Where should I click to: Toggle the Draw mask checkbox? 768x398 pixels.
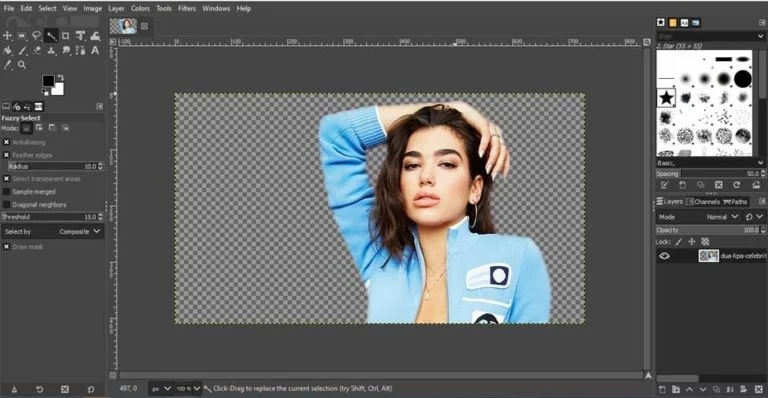coord(6,247)
